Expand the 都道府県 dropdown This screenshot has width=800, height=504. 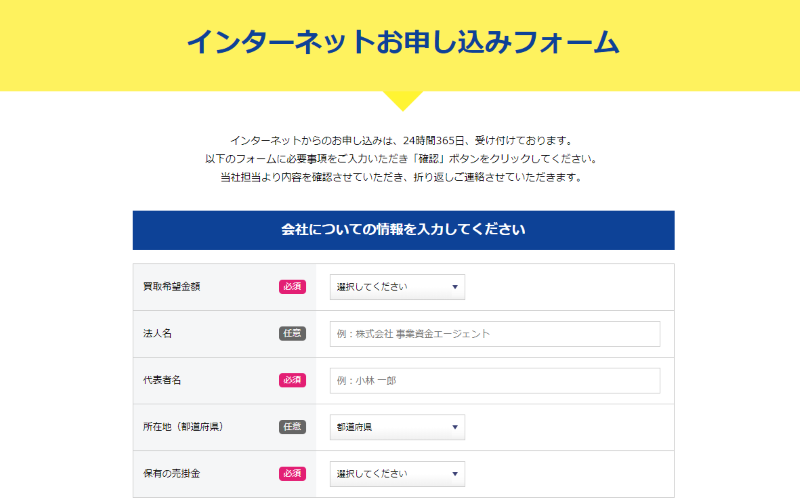[397, 427]
